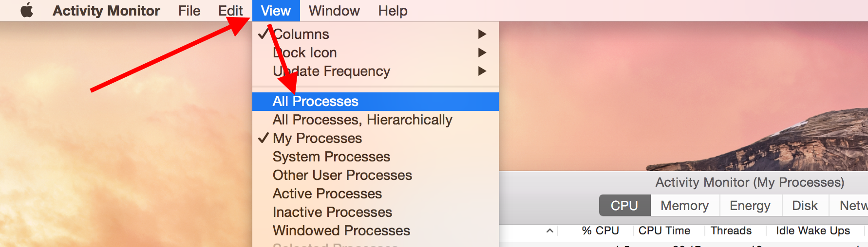Open the Edit menu

pyautogui.click(x=230, y=11)
